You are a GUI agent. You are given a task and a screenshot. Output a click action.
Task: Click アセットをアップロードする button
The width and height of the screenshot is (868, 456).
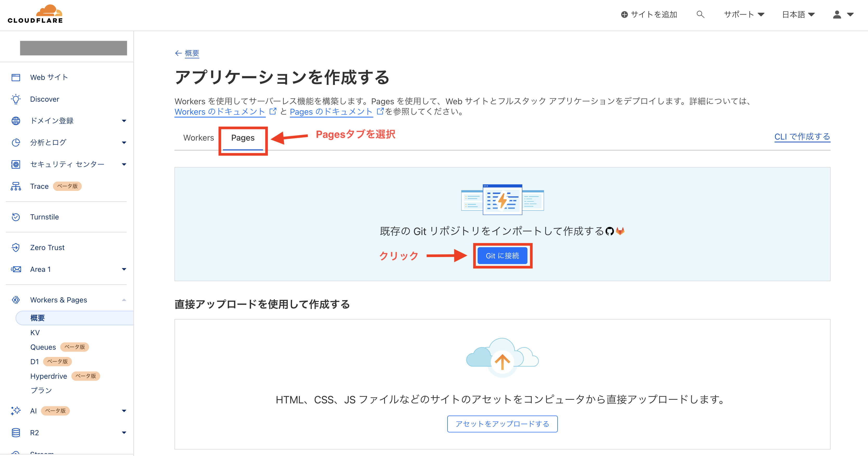pos(502,424)
